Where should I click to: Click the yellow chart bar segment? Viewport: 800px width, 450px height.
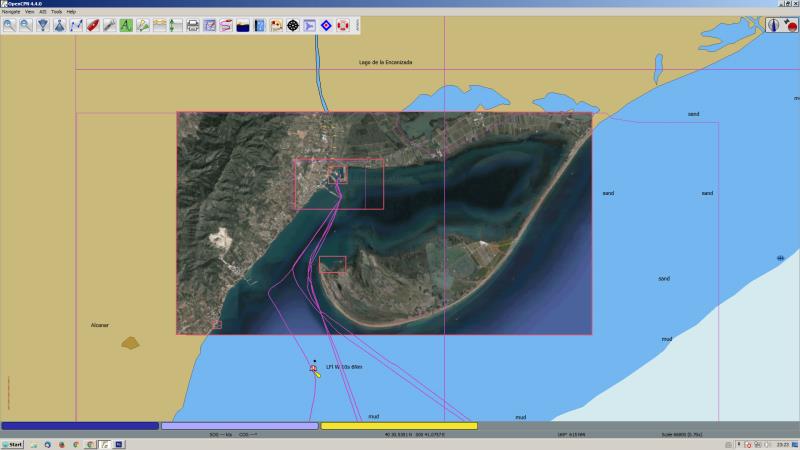click(x=398, y=426)
